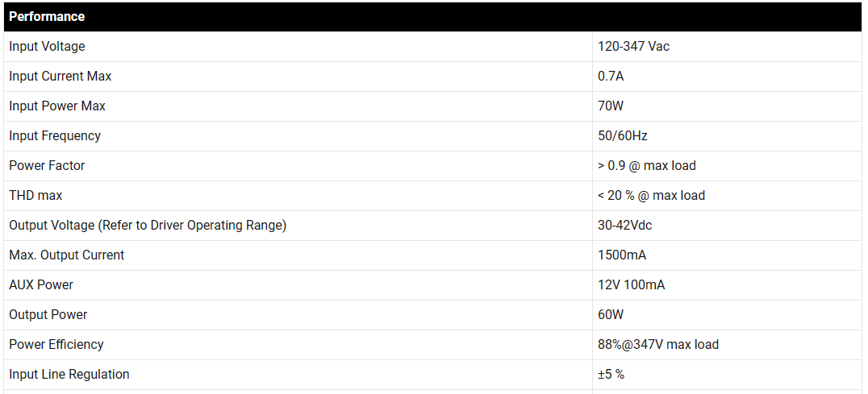The image size is (868, 394).
Task: Click the 88%@347V max load value
Action: [x=657, y=345]
